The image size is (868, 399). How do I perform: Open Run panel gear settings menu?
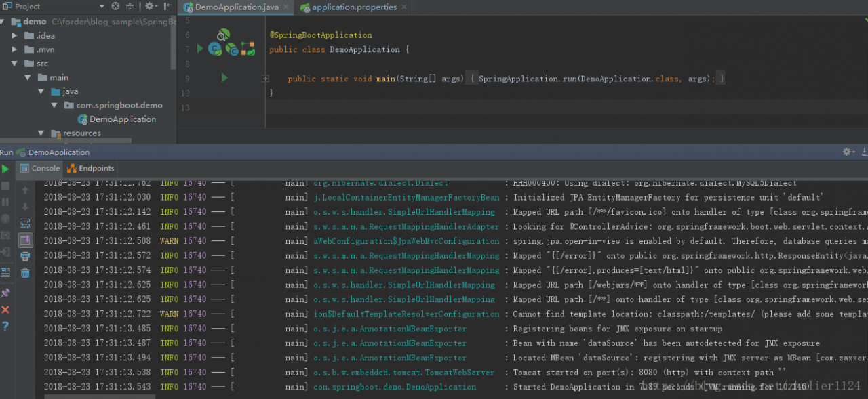[846, 152]
